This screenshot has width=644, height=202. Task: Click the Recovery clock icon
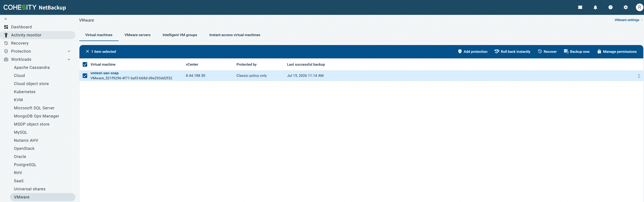[x=6, y=43]
